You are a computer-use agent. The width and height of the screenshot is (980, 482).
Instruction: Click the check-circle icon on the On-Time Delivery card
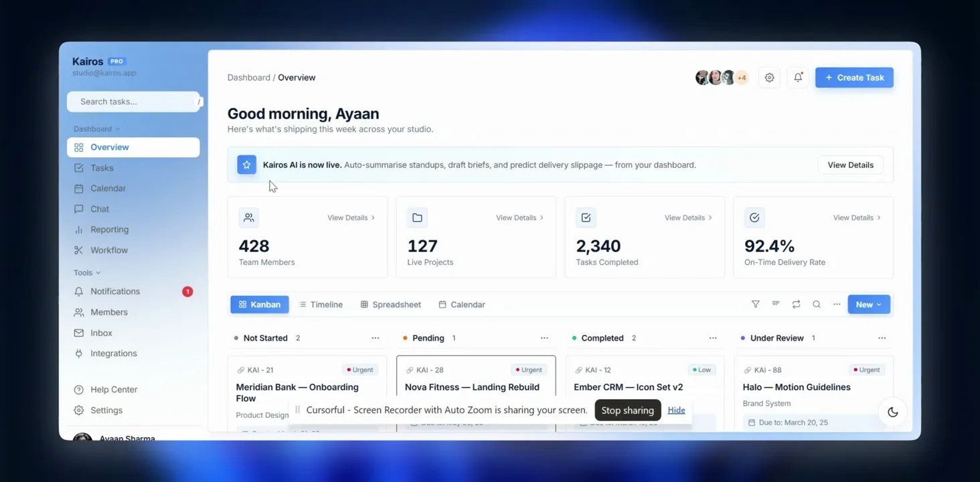(x=754, y=218)
